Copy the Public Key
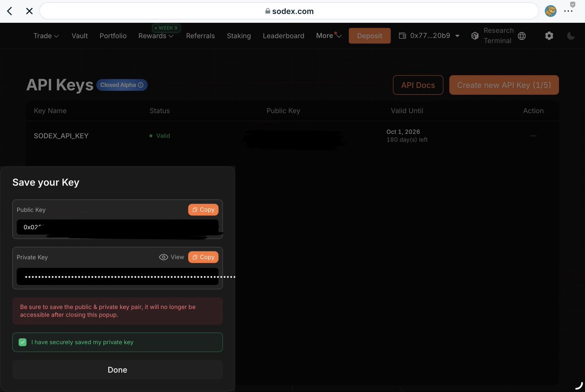 (203, 209)
